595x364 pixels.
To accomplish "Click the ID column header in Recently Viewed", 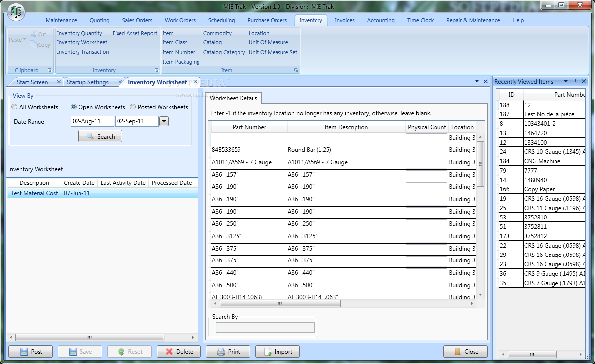I will coord(511,94).
